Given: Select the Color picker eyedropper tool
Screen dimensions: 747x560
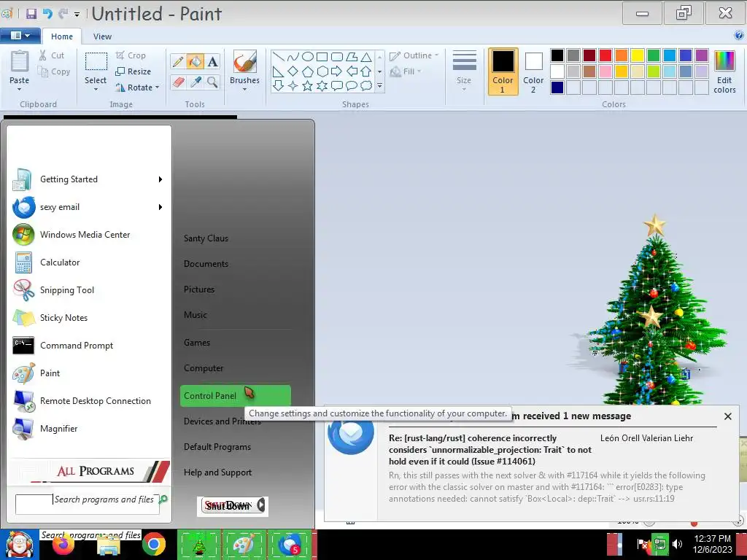Looking at the screenshot, I should click(196, 82).
